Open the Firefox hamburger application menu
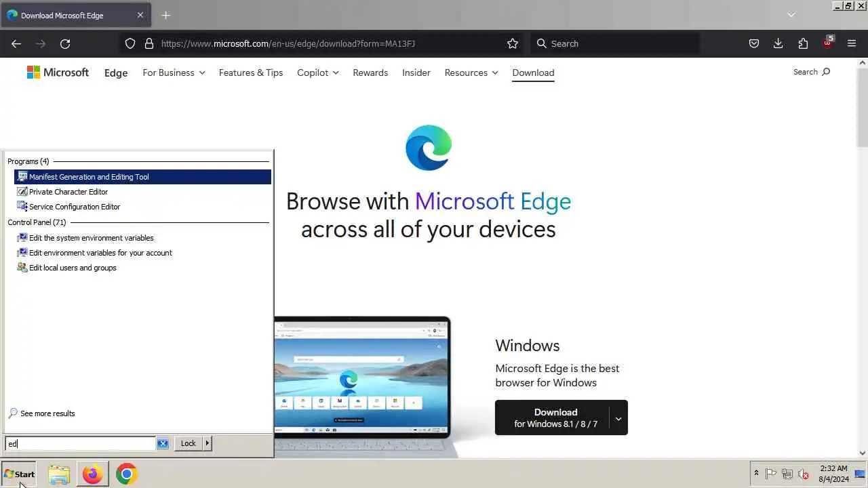Screen dimensions: 868x488 coord(852,43)
